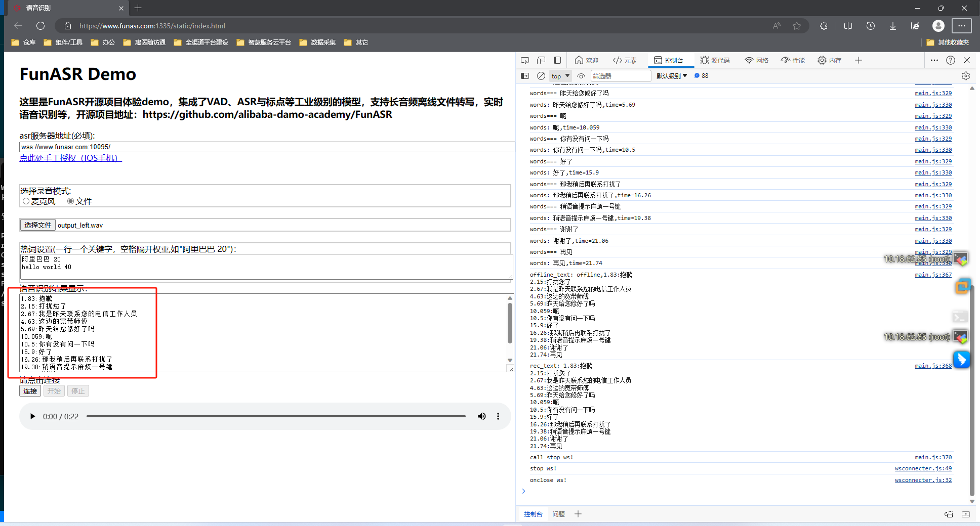Open browser settings and more menu
Screen dimensions: 980x526
[x=962, y=26]
